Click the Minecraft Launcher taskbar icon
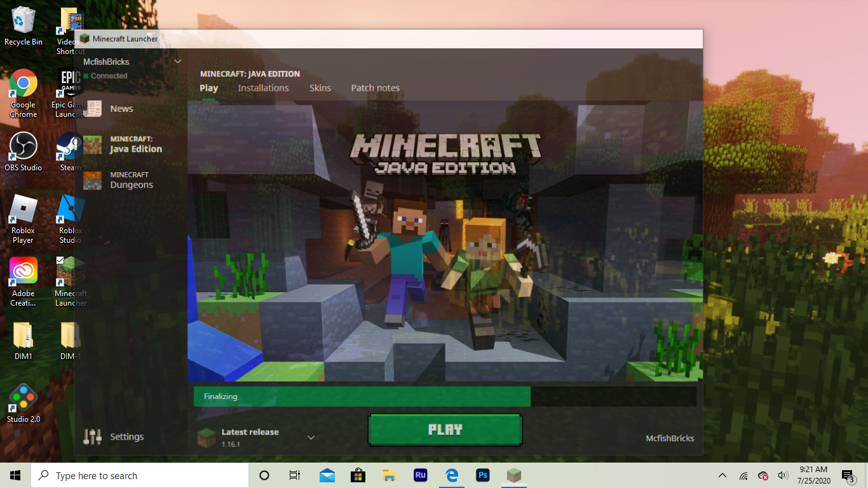868x488 pixels. [x=513, y=475]
